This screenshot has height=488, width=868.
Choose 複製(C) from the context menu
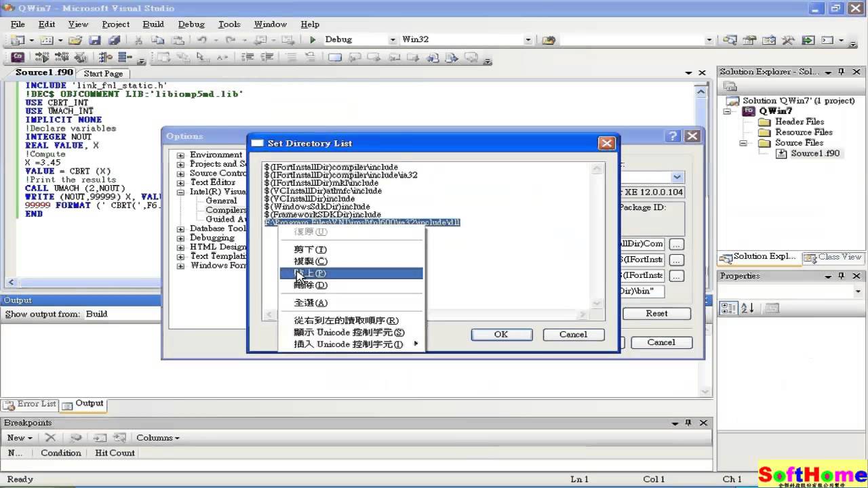(351, 261)
